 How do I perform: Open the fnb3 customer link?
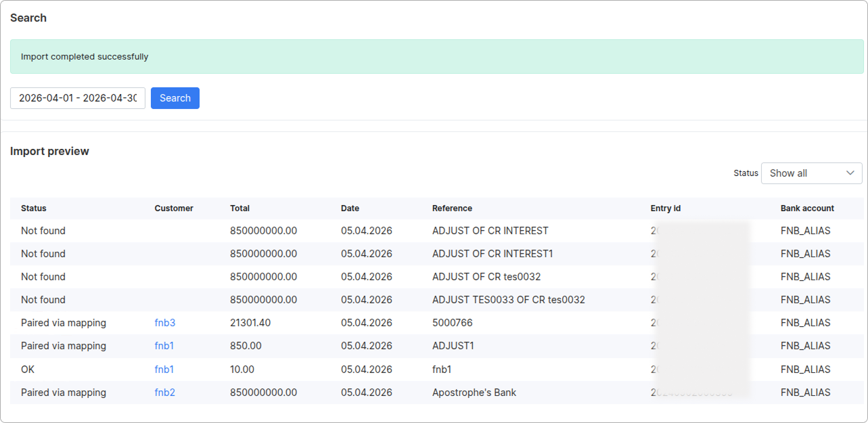click(x=164, y=323)
